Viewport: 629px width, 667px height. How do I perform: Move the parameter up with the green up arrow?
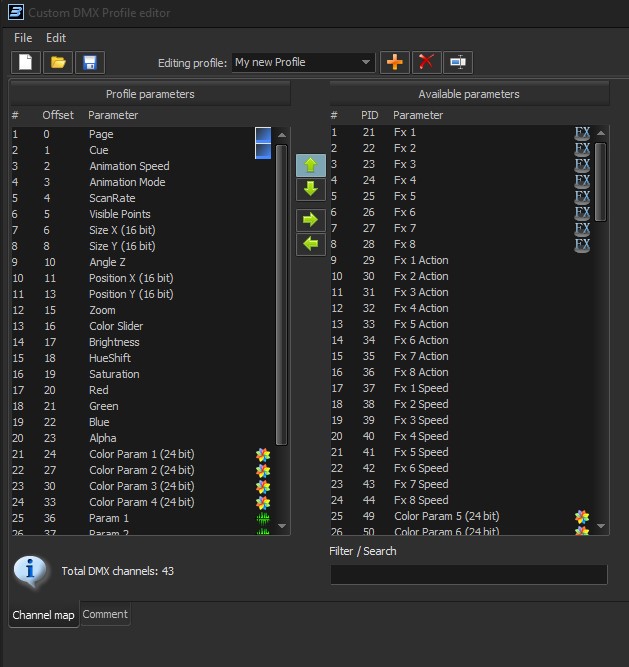pyautogui.click(x=310, y=166)
